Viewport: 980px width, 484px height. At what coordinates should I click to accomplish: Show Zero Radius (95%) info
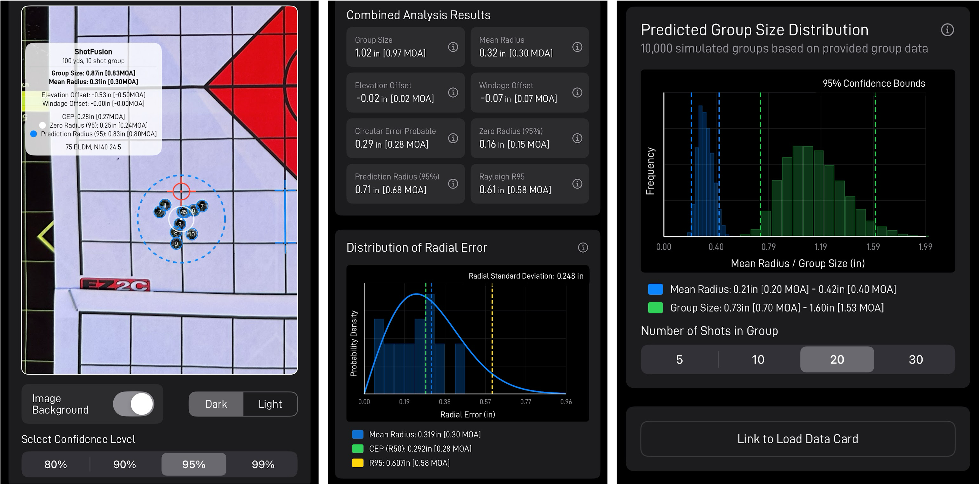[x=577, y=138]
